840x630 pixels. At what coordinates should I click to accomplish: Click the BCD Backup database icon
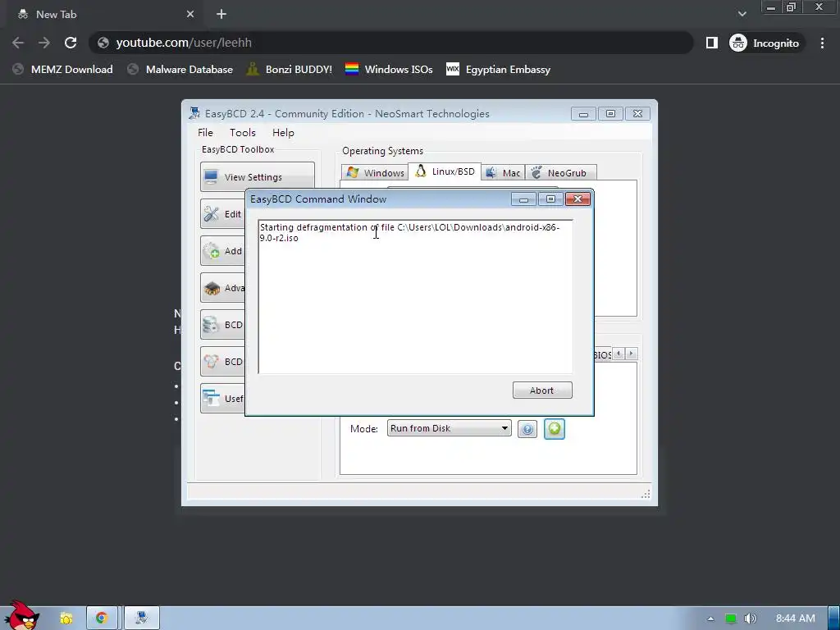212,325
